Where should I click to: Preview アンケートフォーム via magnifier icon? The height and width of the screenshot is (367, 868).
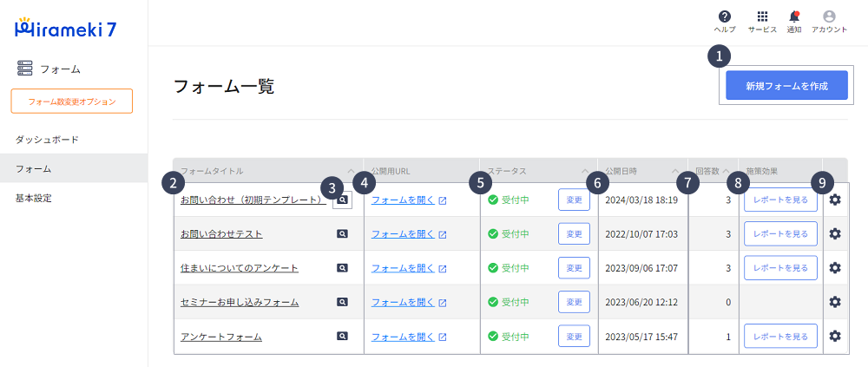(343, 336)
